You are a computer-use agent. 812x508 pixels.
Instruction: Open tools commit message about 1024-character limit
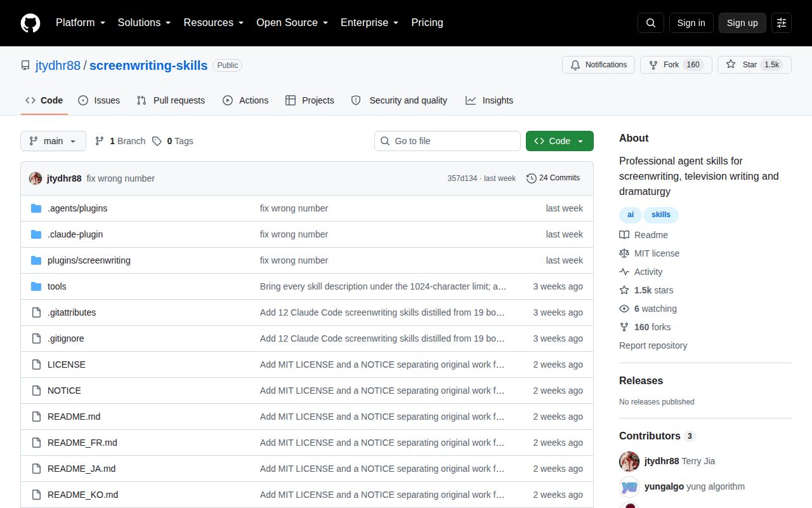click(383, 286)
